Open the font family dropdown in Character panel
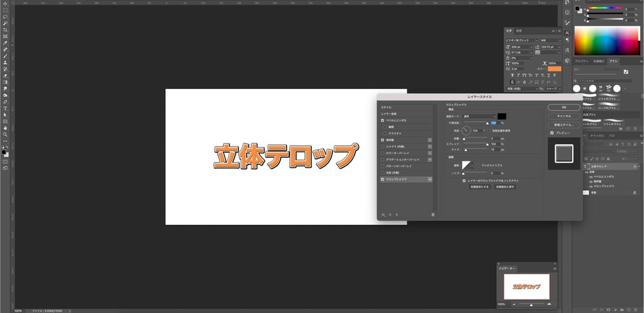Image resolution: width=644 pixels, height=313 pixels. (521, 41)
